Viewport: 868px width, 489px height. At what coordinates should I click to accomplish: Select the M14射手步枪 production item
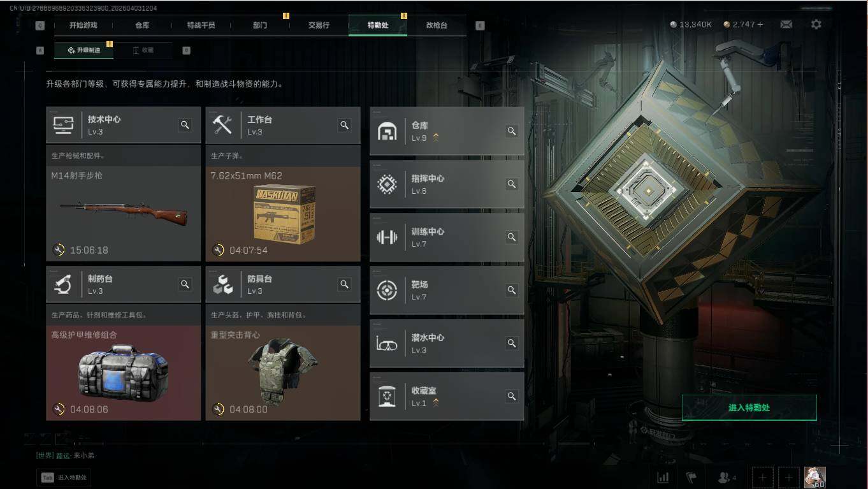(x=123, y=214)
